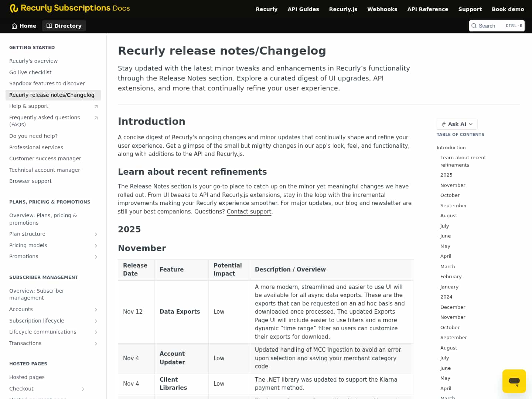Select Webhooks in the navigation bar
The image size is (532, 399).
pyautogui.click(x=382, y=9)
